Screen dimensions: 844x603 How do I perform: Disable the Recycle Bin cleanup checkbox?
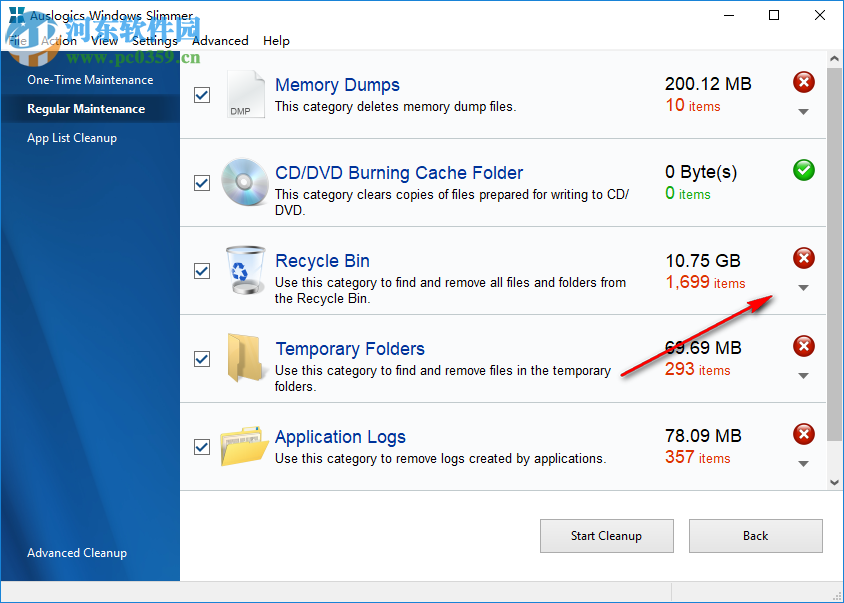click(201, 271)
